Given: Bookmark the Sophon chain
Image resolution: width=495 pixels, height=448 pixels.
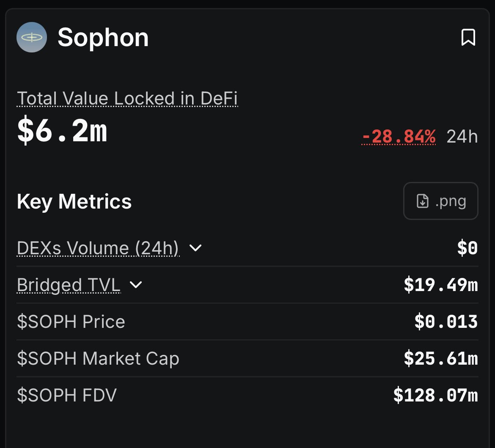Looking at the screenshot, I should point(468,38).
